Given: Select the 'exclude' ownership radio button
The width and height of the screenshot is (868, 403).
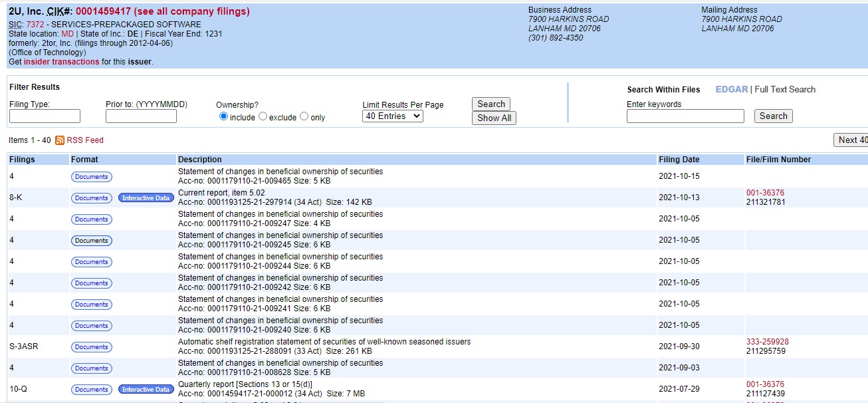Looking at the screenshot, I should click(x=263, y=116).
